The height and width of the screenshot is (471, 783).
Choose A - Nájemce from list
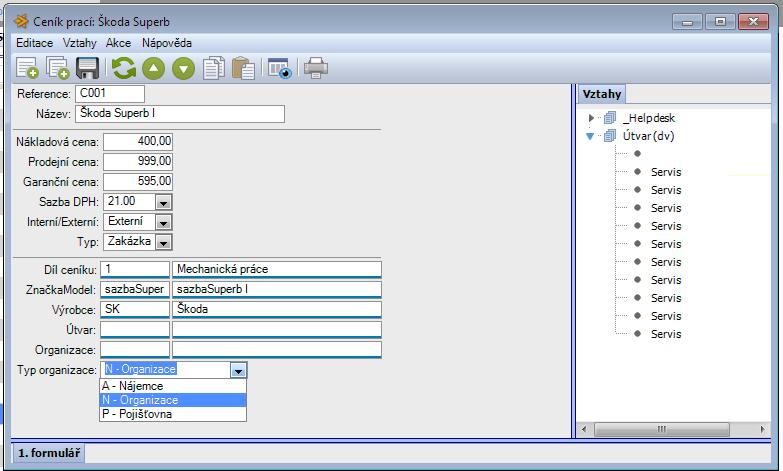point(173,386)
